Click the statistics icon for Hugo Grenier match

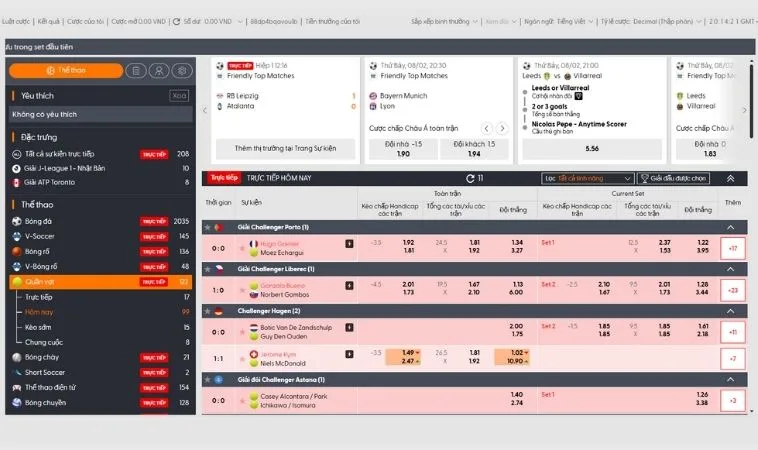[349, 243]
